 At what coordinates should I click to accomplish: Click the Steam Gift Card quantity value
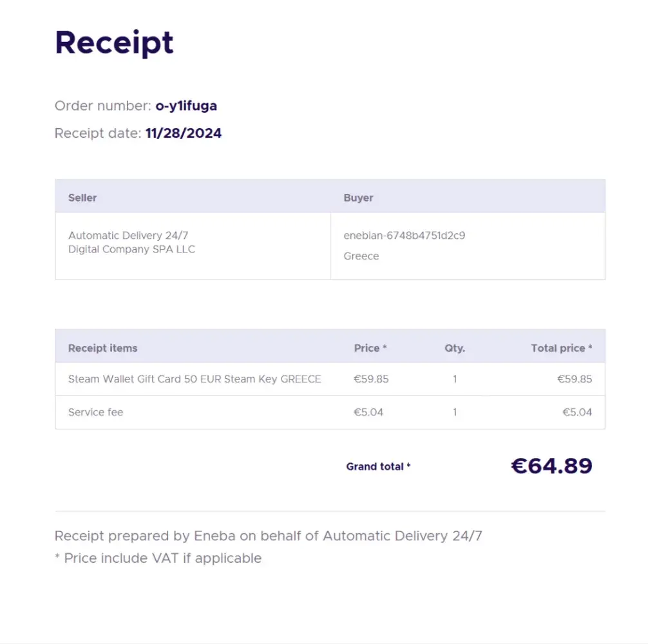[455, 379]
